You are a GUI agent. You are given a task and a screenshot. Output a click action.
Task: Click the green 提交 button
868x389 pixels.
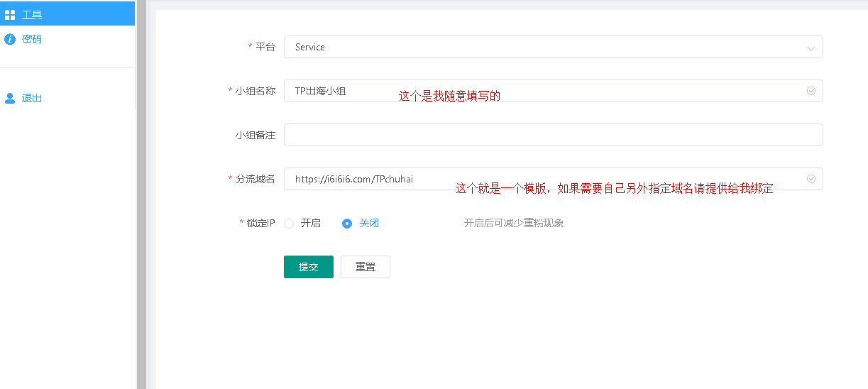309,267
